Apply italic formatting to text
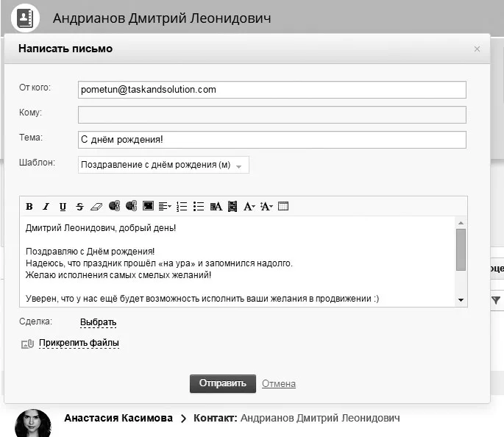The image size is (504, 437). pos(46,206)
